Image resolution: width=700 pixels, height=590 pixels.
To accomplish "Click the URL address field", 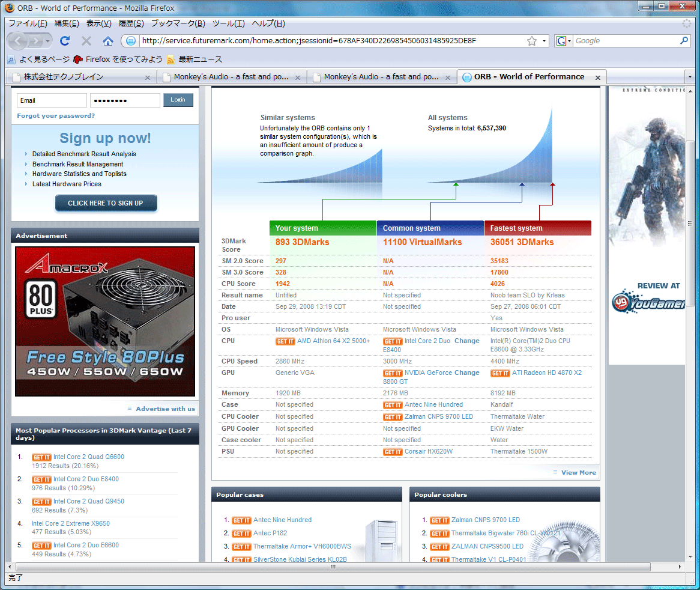I will point(333,41).
